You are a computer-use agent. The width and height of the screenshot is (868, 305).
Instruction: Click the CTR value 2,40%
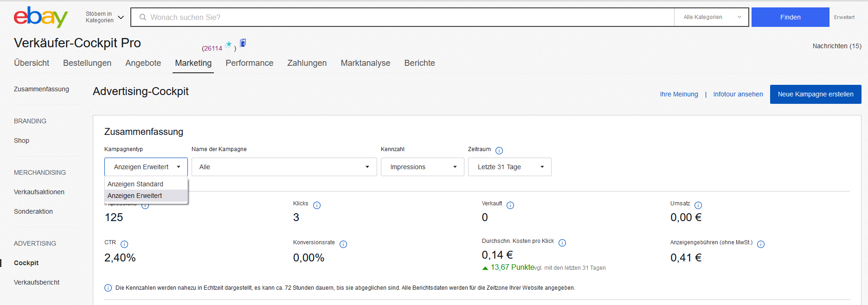click(120, 258)
